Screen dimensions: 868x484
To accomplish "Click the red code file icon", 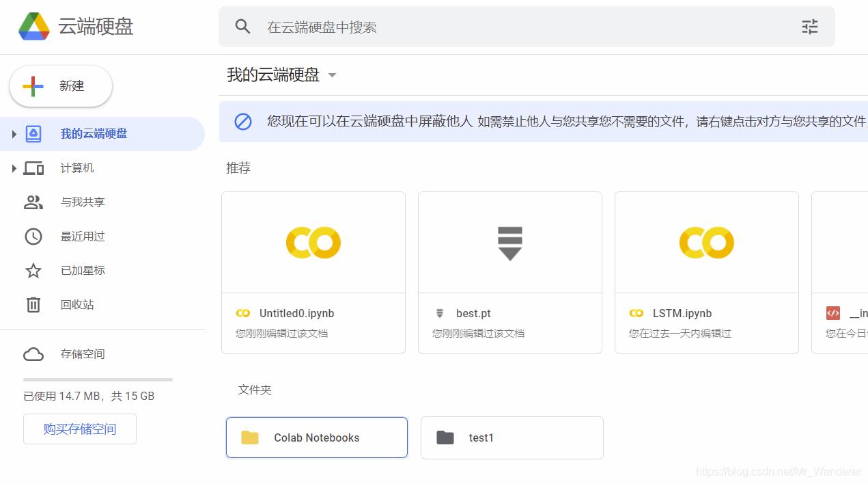I will click(833, 313).
